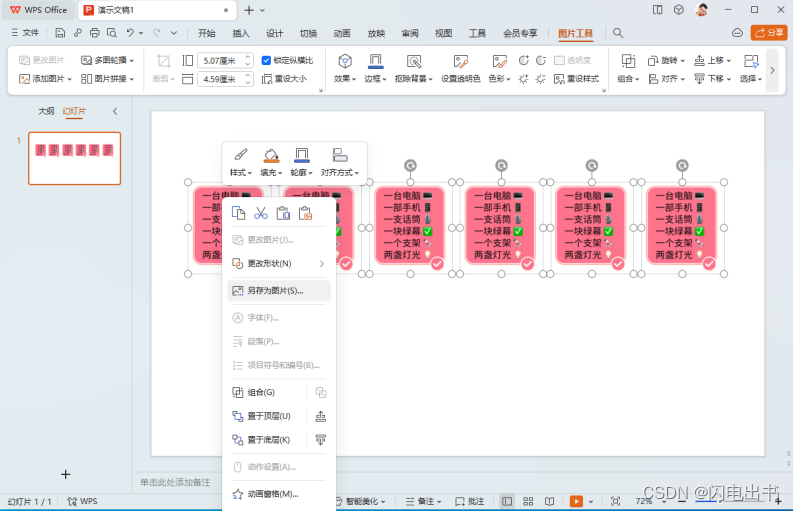Screen dimensions: 794x511
Task: Switch to the 插入 Insert tab
Action: point(241,33)
